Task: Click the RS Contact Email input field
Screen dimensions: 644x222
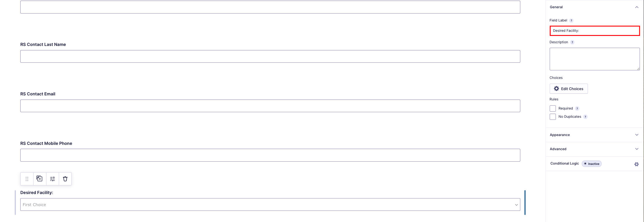Action: (270, 105)
